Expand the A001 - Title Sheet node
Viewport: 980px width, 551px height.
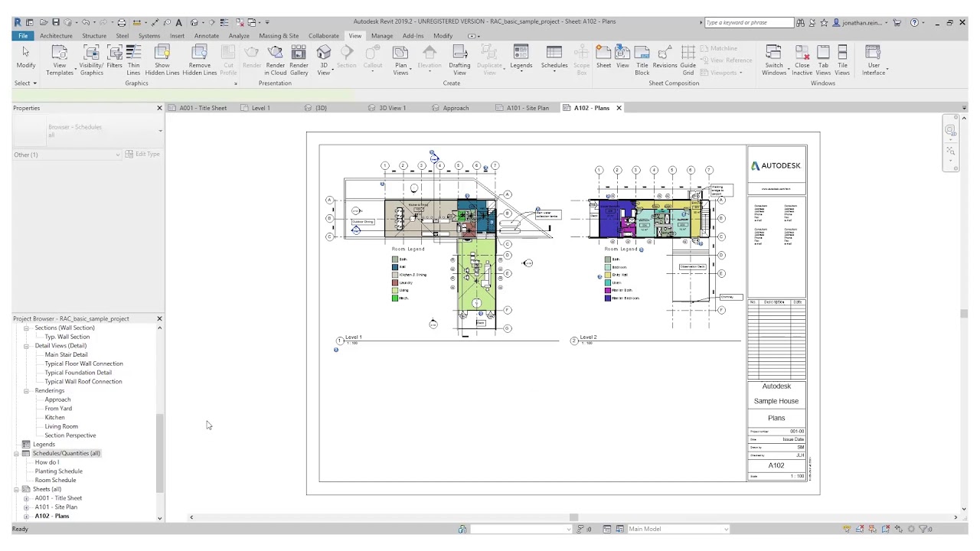tap(26, 498)
